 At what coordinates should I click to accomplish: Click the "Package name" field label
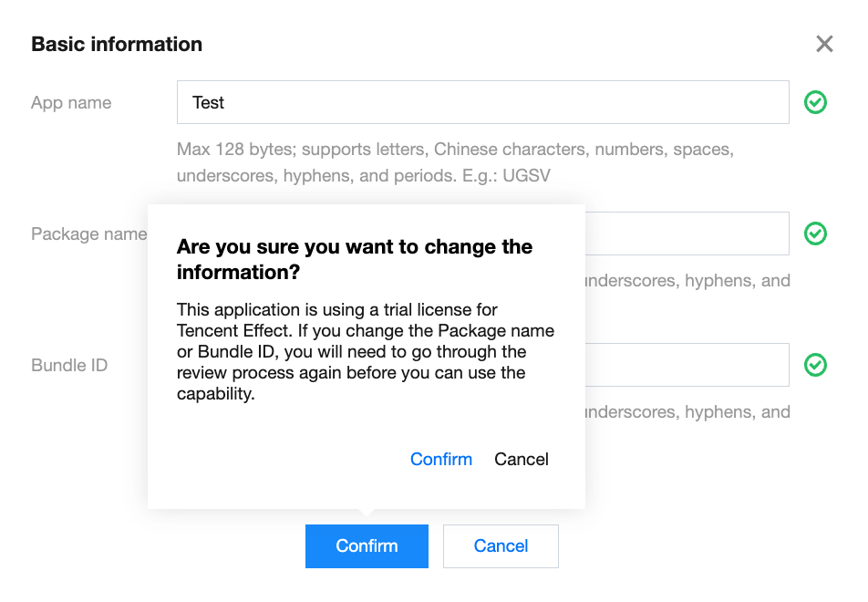pyautogui.click(x=88, y=234)
